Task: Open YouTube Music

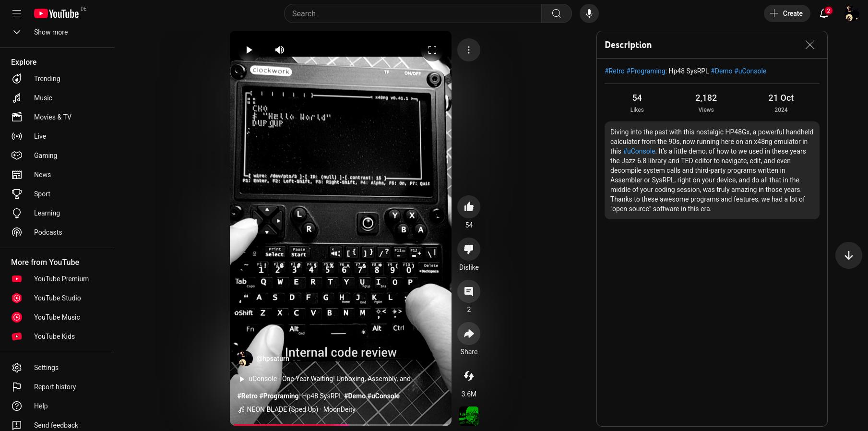Action: (x=58, y=317)
